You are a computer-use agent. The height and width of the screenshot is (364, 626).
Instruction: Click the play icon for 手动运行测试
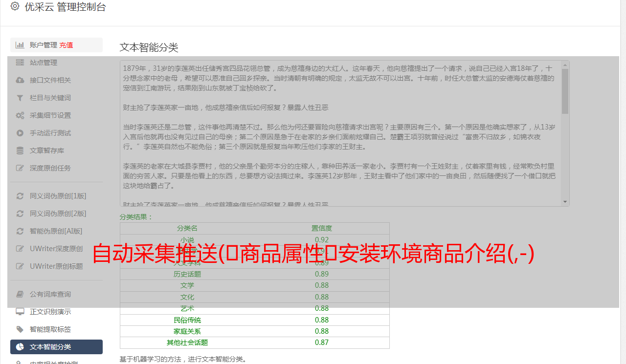point(20,133)
